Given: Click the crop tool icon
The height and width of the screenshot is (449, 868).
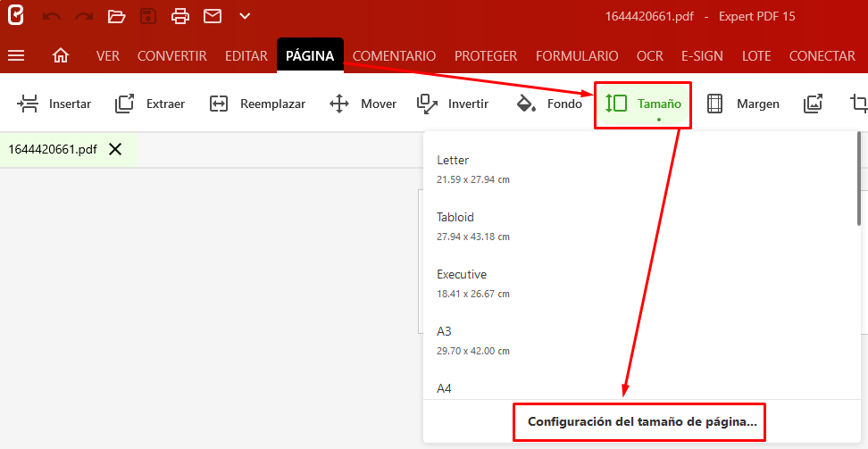Looking at the screenshot, I should point(858,104).
